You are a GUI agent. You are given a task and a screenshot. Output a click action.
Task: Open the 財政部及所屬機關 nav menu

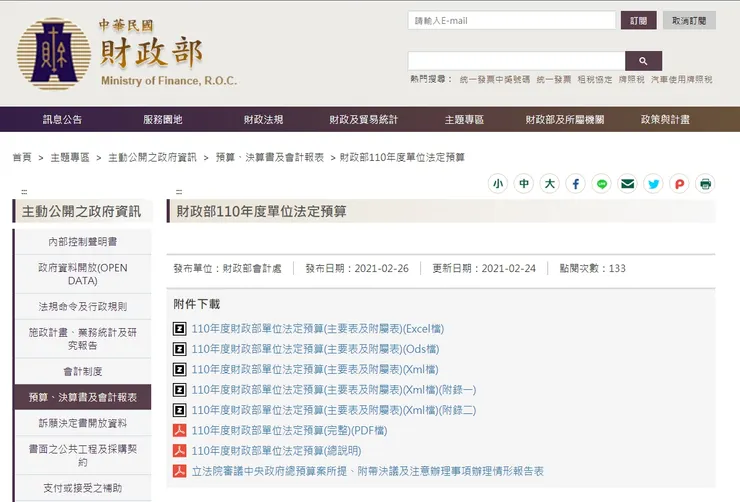565,120
